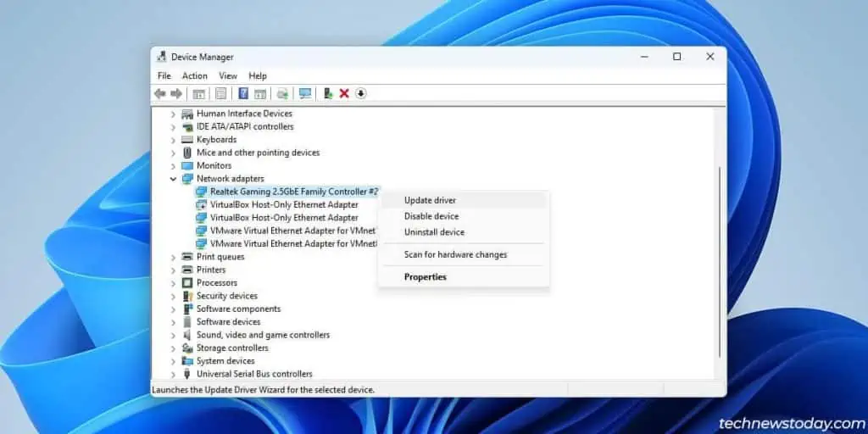Choose Update driver from the context menu

point(464,200)
